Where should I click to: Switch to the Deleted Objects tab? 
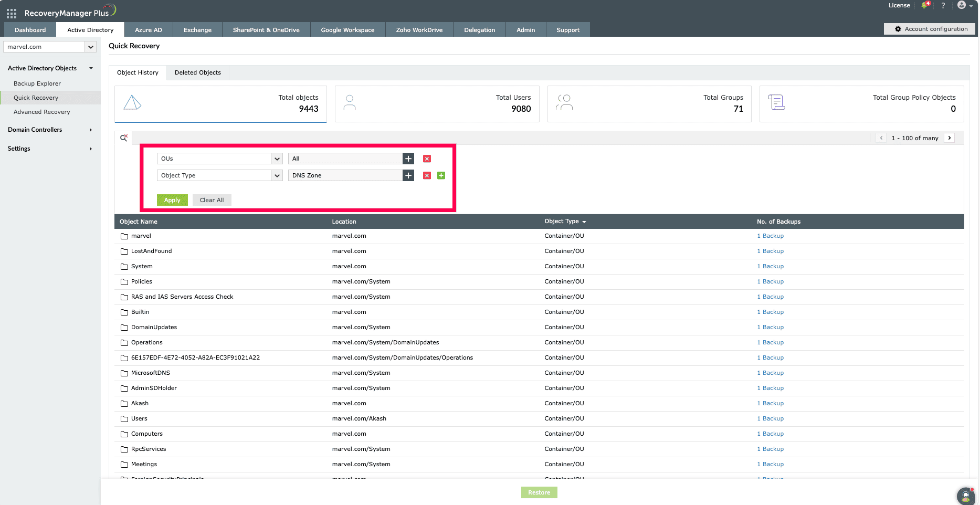(198, 72)
